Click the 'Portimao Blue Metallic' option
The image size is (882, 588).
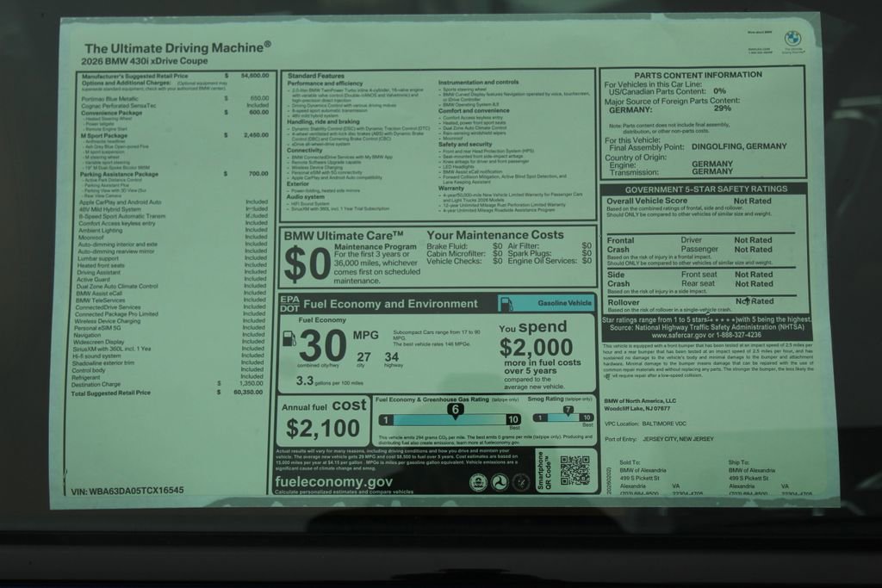pos(175,98)
